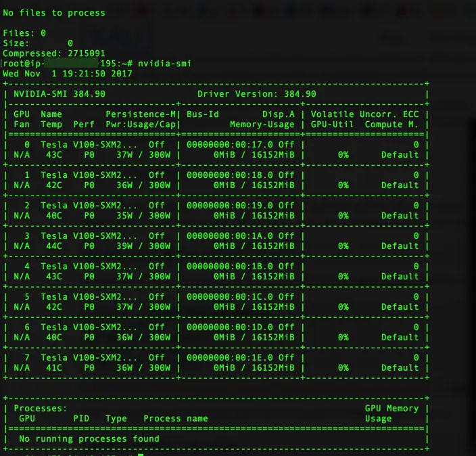The height and width of the screenshot is (456, 476).
Task: Click the Processes: section label
Action: (x=41, y=408)
